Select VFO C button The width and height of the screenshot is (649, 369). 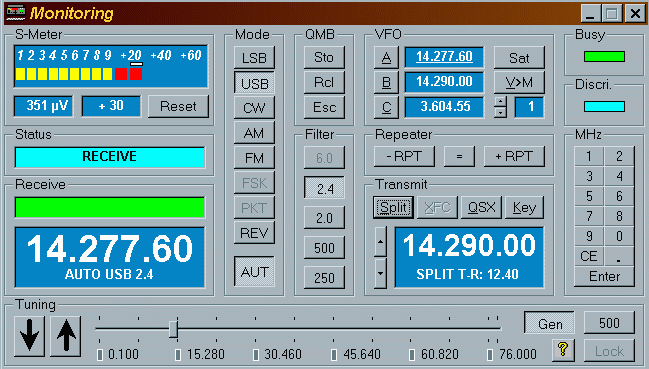[x=386, y=107]
